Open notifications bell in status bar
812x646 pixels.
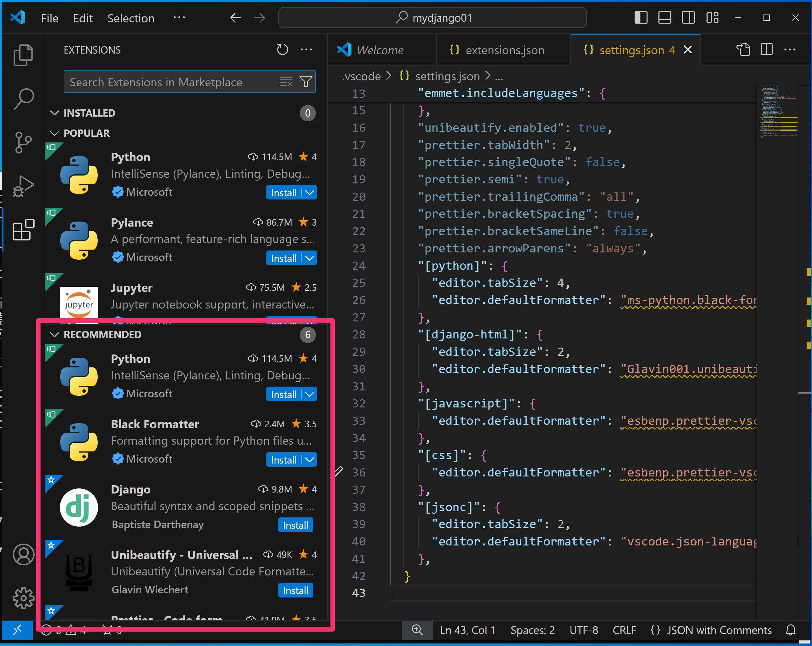(791, 630)
